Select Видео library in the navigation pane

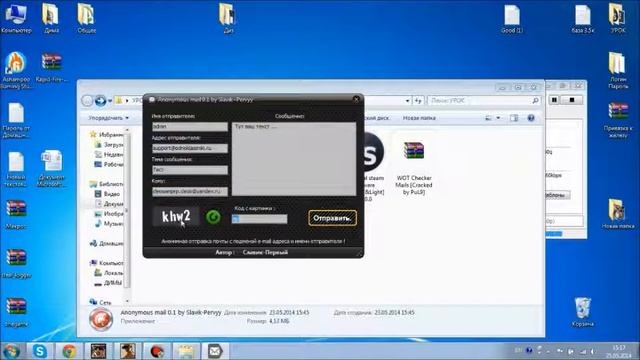[108, 194]
